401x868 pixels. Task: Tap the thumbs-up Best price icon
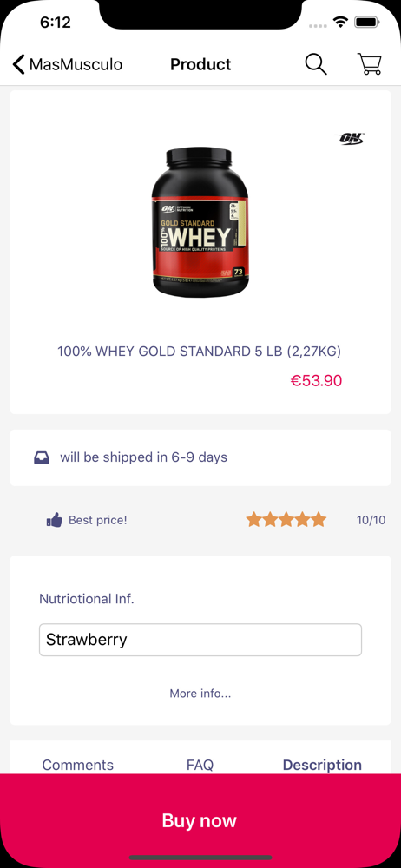pos(55,520)
